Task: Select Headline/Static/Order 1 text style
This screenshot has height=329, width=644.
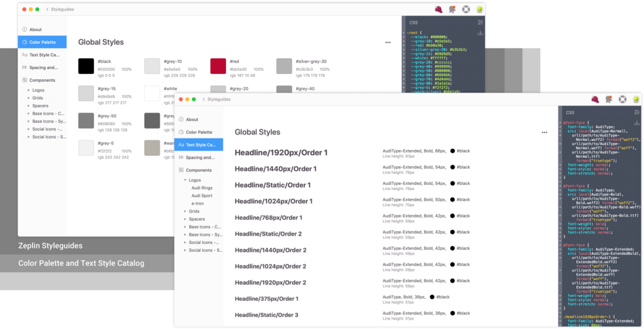Action: tap(272, 185)
